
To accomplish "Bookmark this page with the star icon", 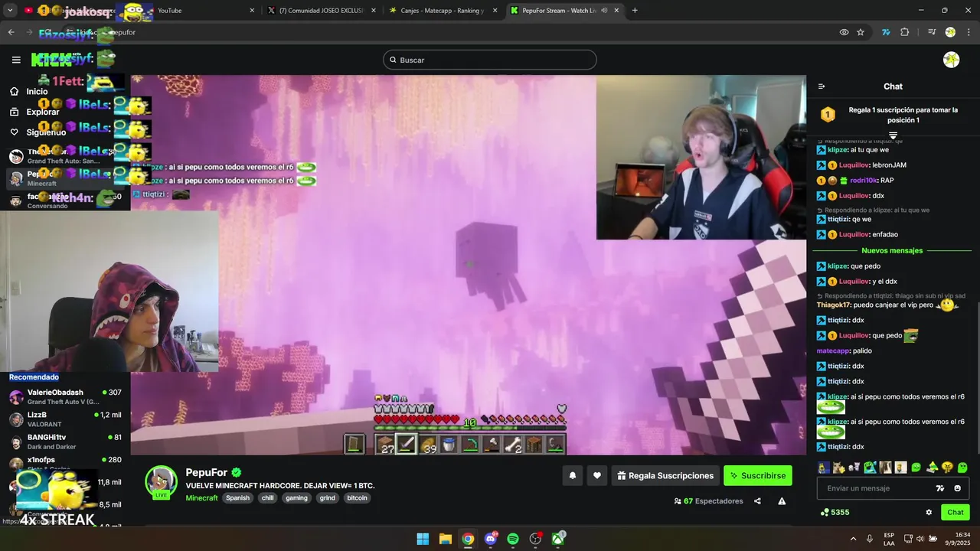I will [x=861, y=32].
